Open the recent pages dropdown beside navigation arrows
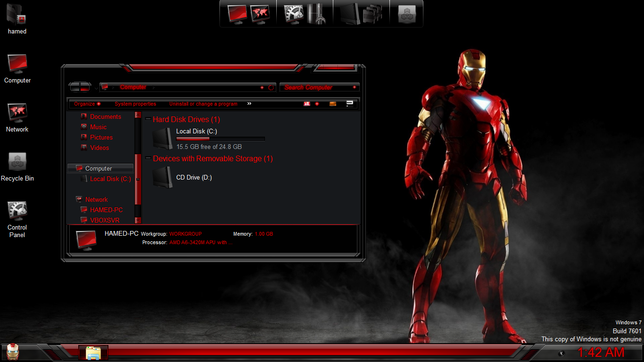This screenshot has width=644, height=362. pyautogui.click(x=96, y=88)
